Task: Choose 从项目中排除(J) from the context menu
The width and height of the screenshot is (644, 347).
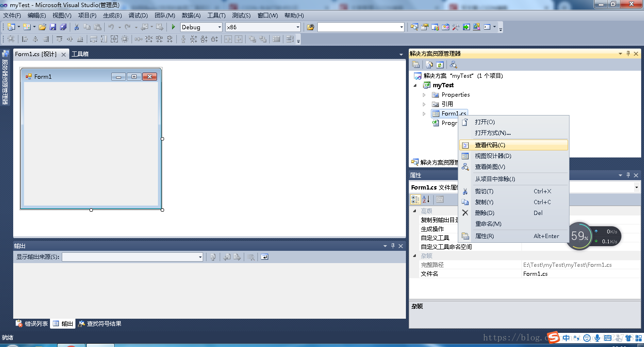Action: 513,179
